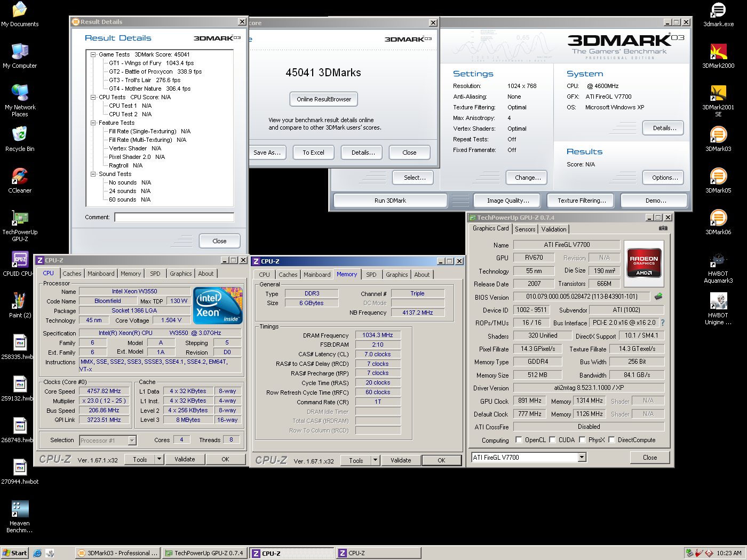Screen dimensions: 747x560
Task: Open the Windows Start button
Action: point(14,553)
